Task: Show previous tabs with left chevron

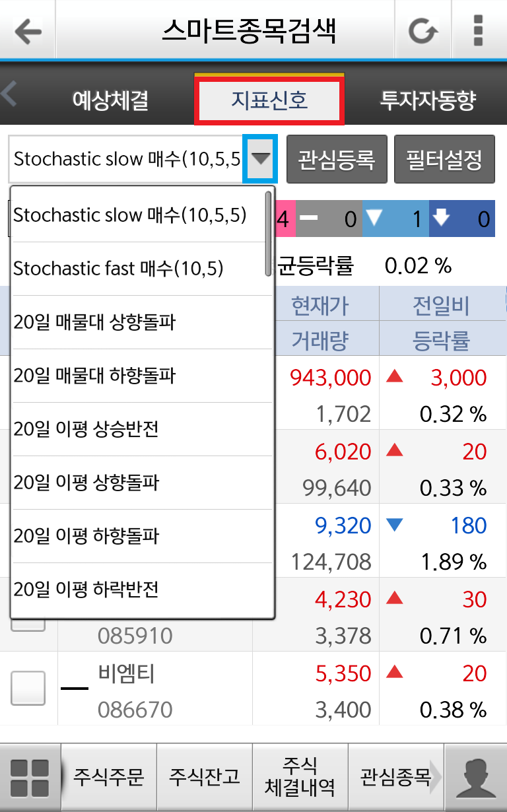Action: click(x=9, y=94)
